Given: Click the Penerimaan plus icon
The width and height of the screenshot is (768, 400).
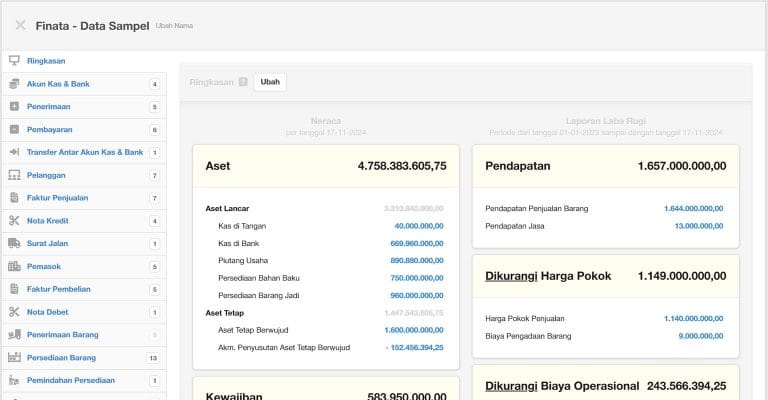Looking at the screenshot, I should click(x=14, y=106).
